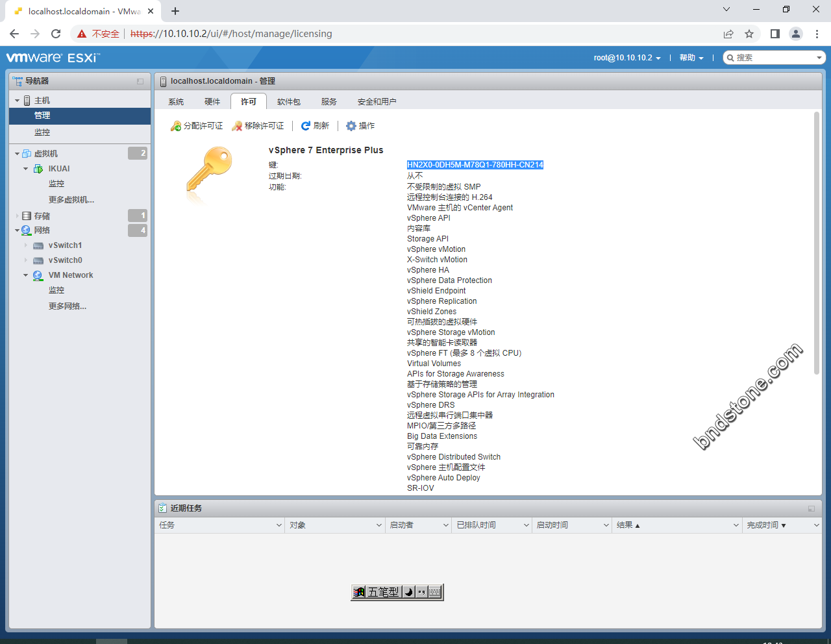Go back in the browser
The height and width of the screenshot is (644, 831).
[14, 34]
